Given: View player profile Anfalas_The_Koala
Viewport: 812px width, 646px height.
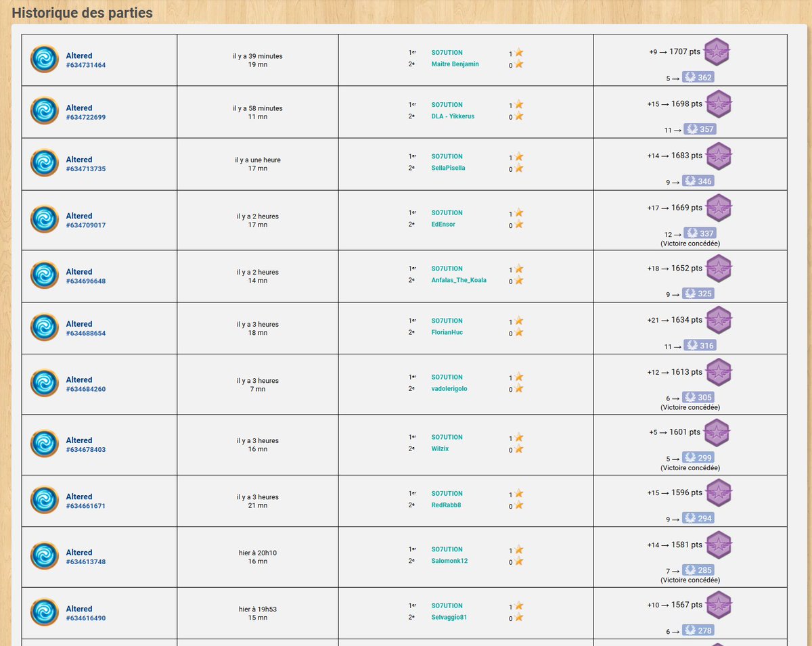Looking at the screenshot, I should (x=459, y=280).
